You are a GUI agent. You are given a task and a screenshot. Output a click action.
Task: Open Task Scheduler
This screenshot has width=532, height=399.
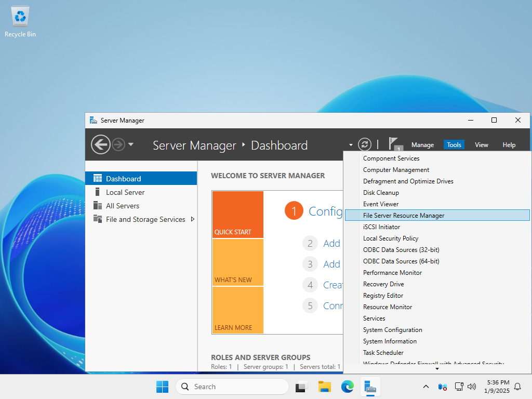437,353
